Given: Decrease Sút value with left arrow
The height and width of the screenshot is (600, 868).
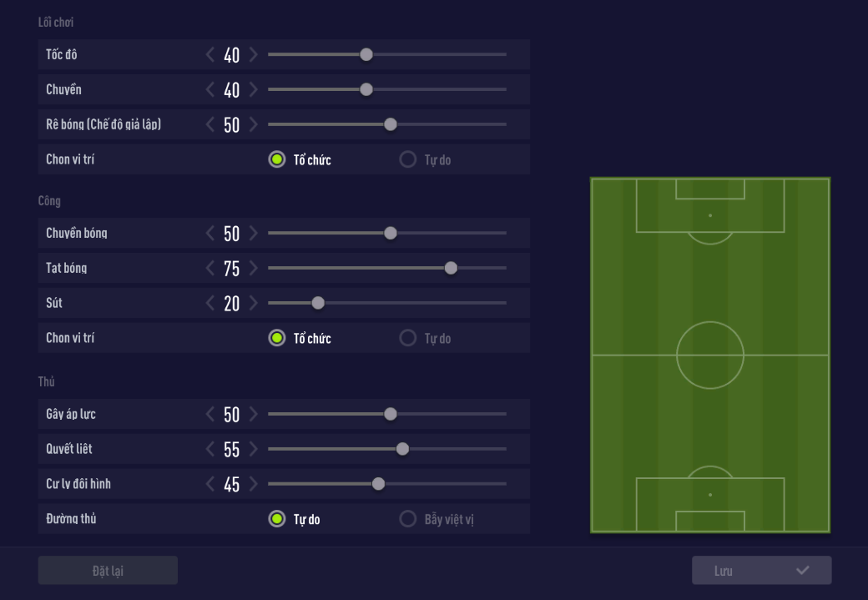Looking at the screenshot, I should click(x=210, y=304).
